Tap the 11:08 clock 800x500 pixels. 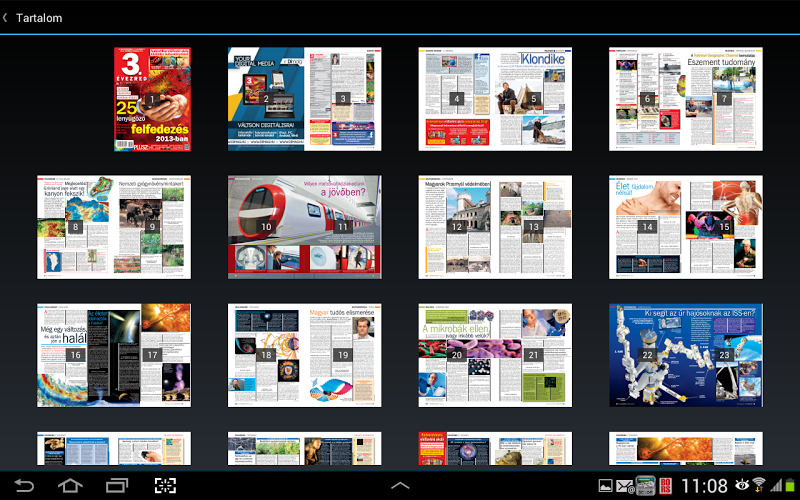(x=704, y=486)
